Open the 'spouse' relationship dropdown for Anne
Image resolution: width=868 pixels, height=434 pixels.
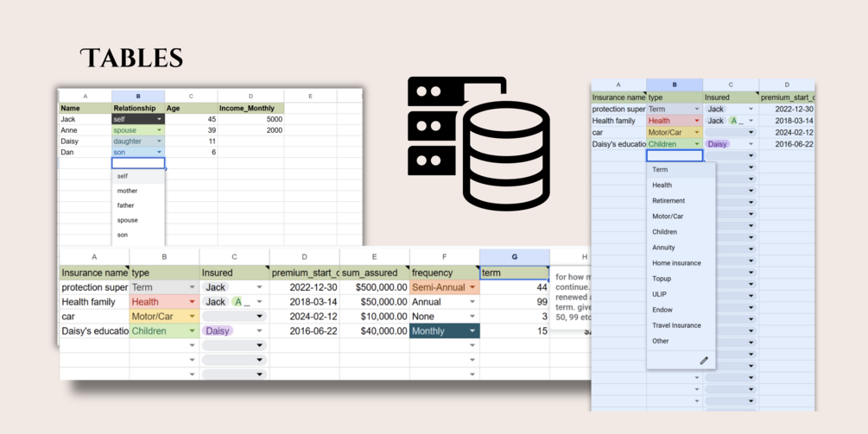(x=160, y=130)
